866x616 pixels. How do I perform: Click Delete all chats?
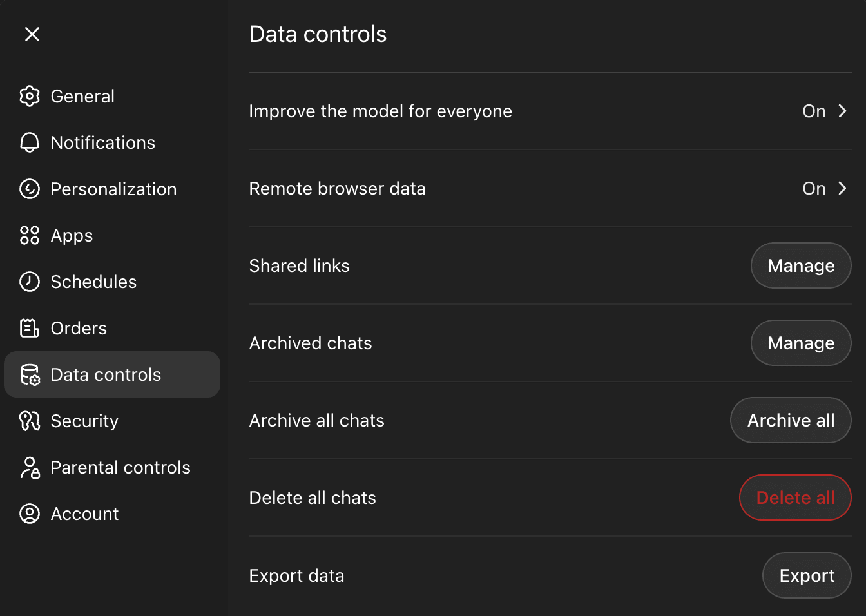[795, 497]
